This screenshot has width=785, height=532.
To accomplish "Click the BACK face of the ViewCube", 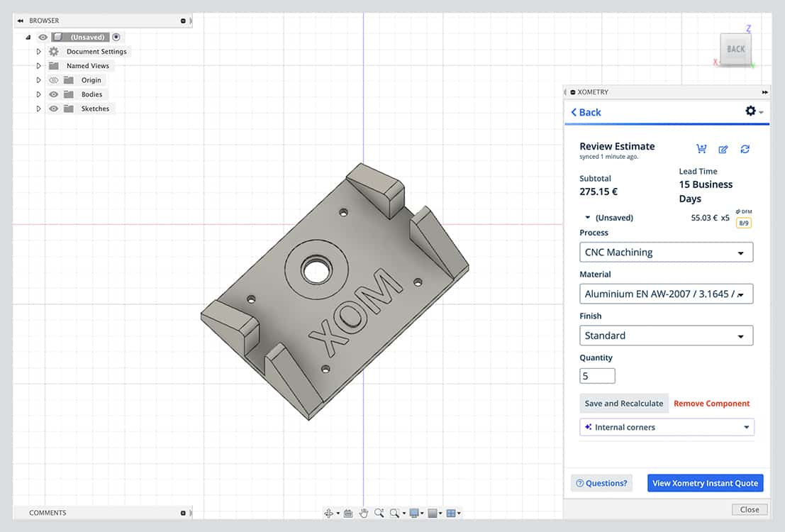I will (x=735, y=49).
